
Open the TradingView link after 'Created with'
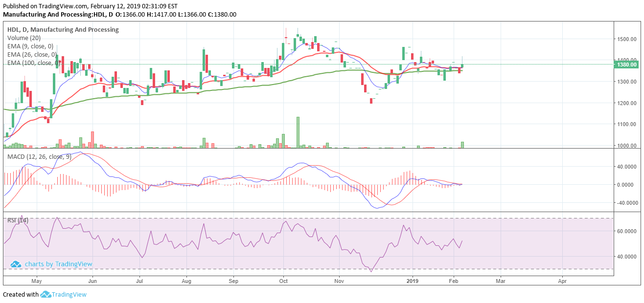(x=69, y=294)
